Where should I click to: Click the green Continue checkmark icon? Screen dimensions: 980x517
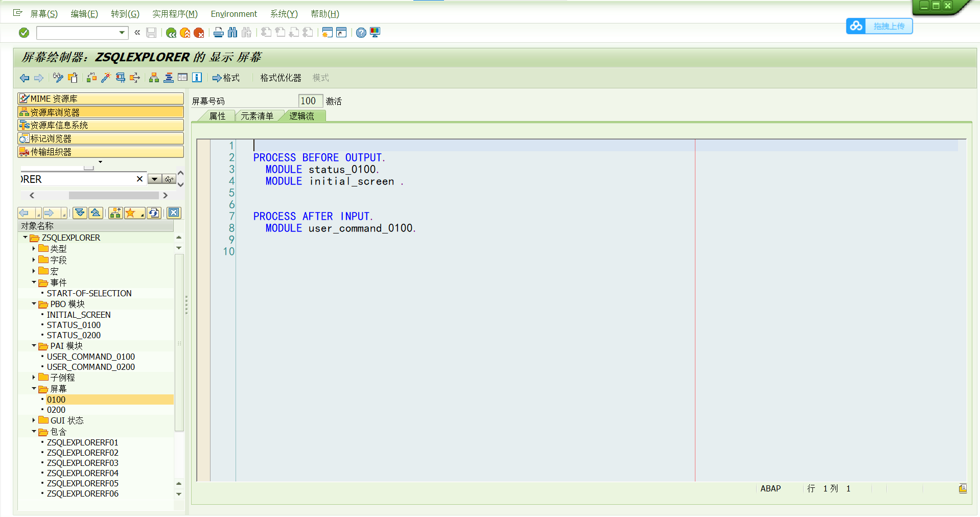click(24, 33)
